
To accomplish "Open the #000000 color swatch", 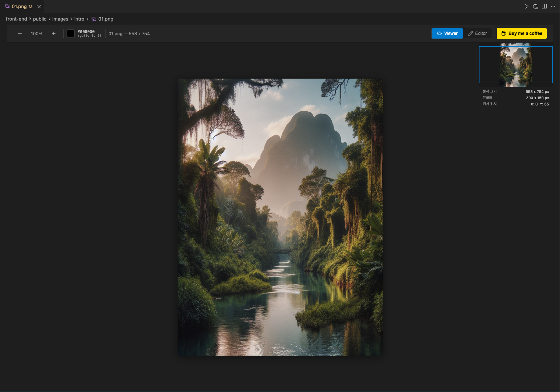I will [x=71, y=33].
